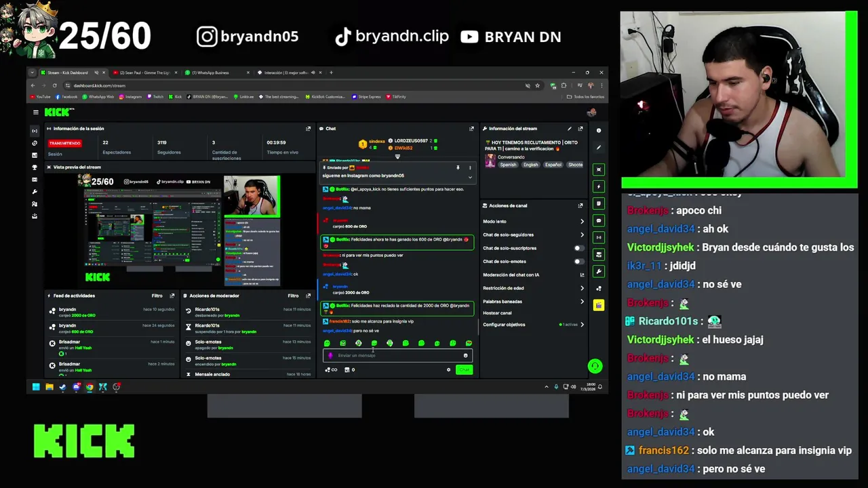
Task: Select Ricardo101s desbaneado moderator entry
Action: (248, 312)
